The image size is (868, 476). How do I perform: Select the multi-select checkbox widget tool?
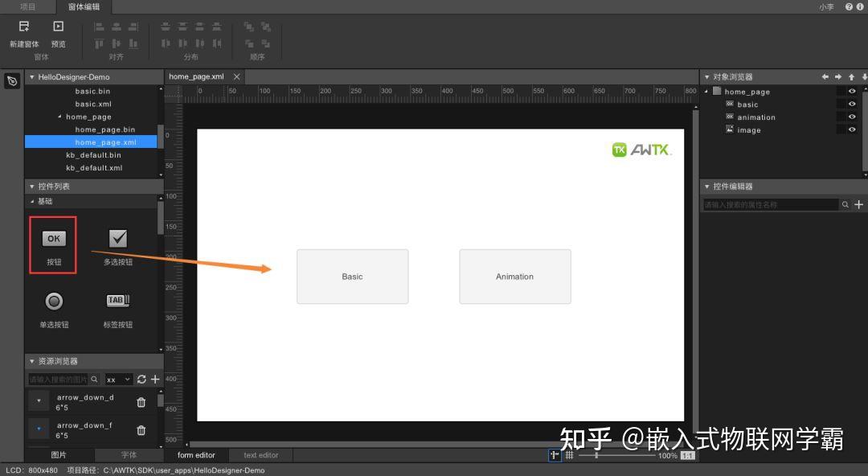point(117,239)
